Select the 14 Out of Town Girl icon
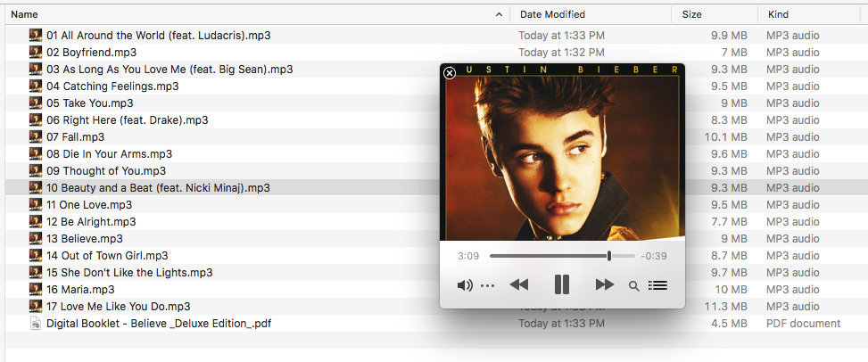The height and width of the screenshot is (362, 868). (x=36, y=255)
